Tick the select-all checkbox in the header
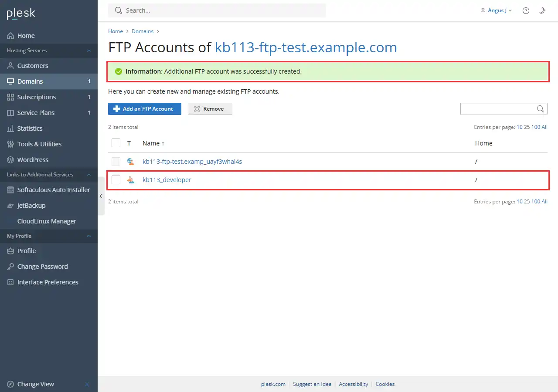This screenshot has height=392, width=558. [116, 143]
